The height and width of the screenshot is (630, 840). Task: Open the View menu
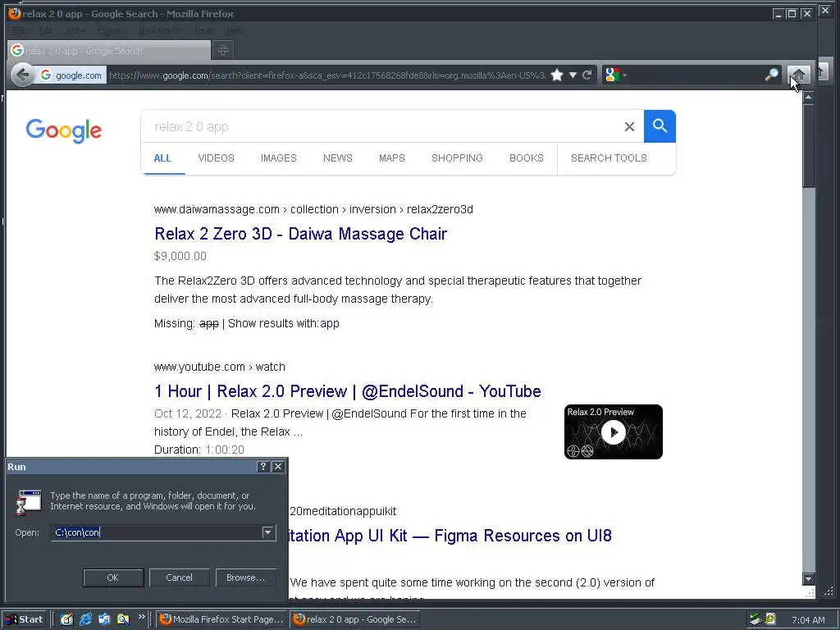(75, 30)
